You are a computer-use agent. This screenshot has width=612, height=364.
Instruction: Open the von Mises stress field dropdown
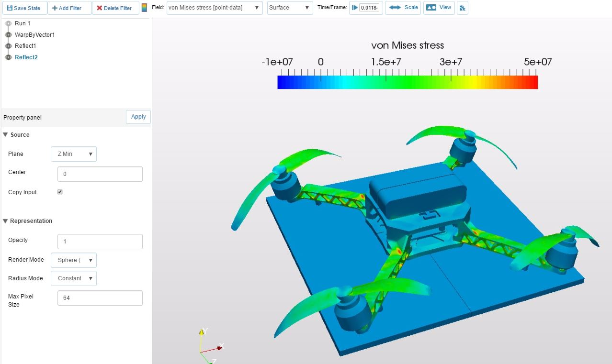click(215, 8)
